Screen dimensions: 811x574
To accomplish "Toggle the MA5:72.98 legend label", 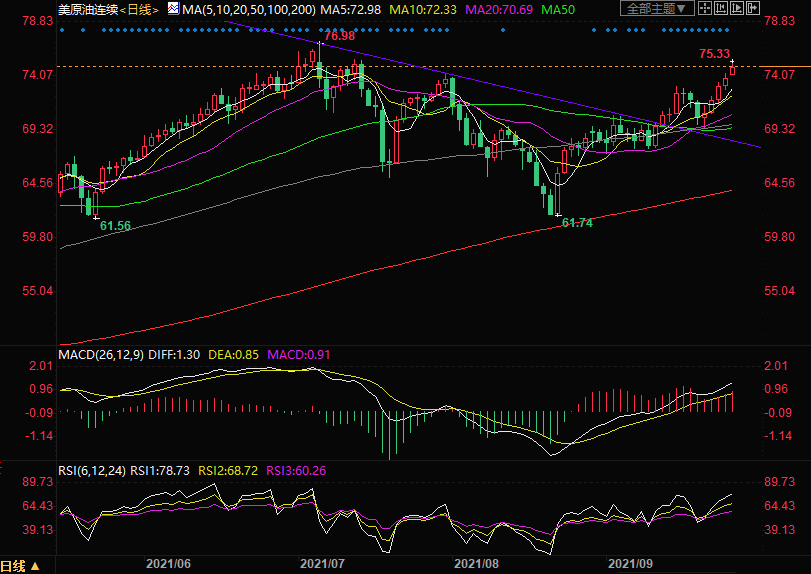I will (x=359, y=8).
